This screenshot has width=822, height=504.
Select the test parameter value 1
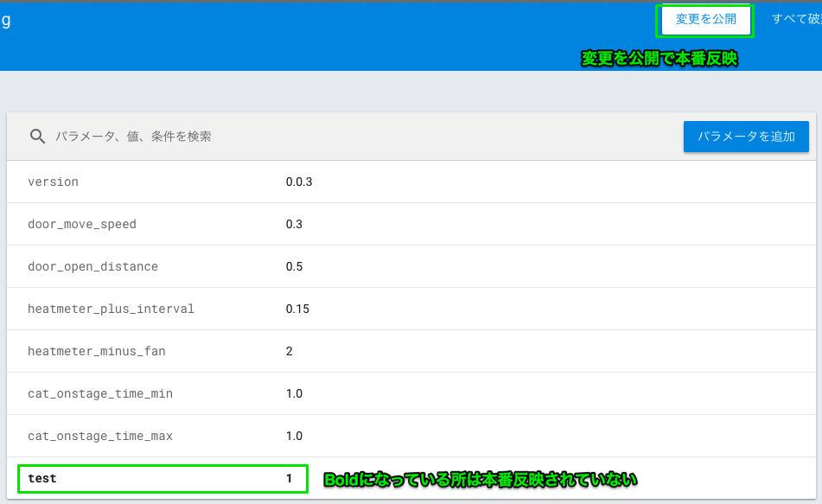[289, 478]
